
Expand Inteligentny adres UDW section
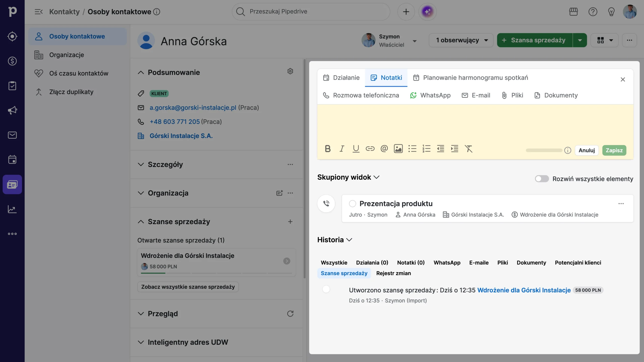pos(141,342)
